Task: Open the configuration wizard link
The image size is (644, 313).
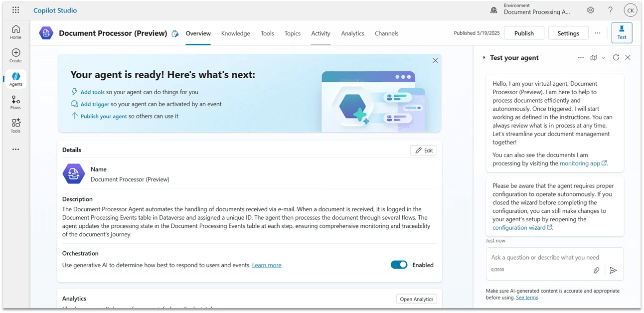Action: tap(519, 228)
